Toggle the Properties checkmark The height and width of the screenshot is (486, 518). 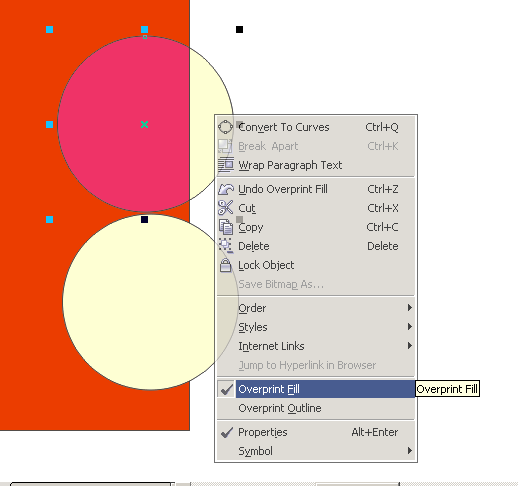[x=226, y=432]
